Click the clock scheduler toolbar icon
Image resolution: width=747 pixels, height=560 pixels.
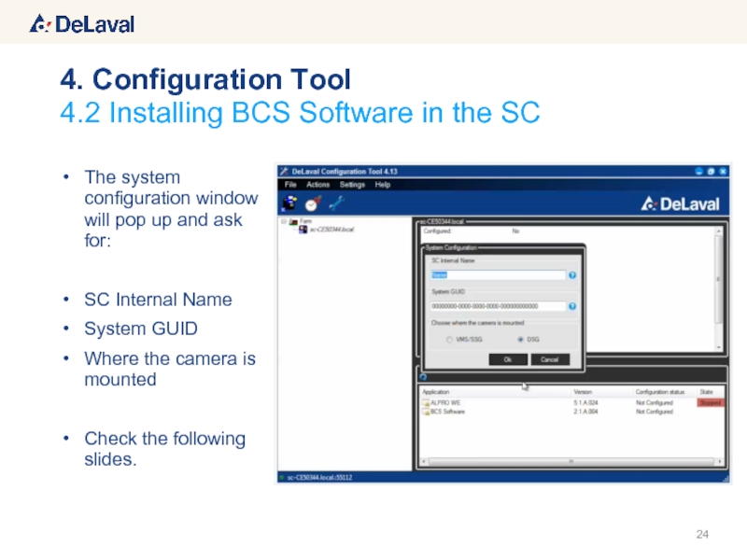click(313, 203)
